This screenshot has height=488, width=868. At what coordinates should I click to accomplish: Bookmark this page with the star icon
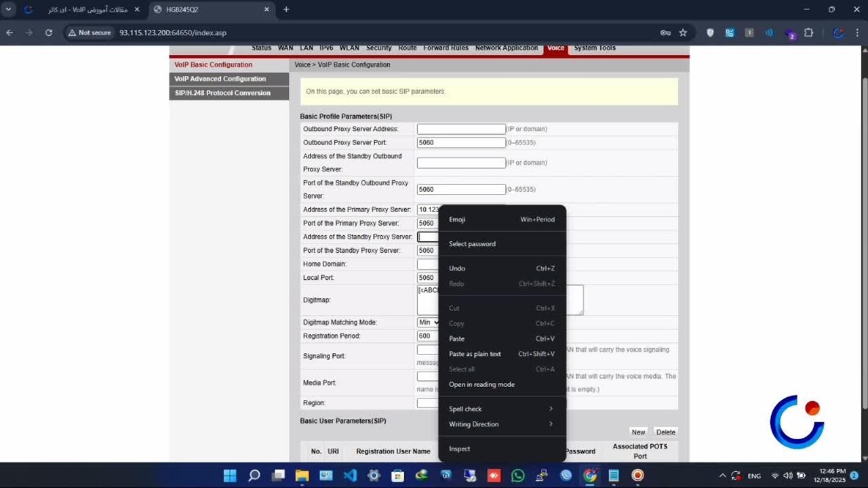pyautogui.click(x=683, y=33)
